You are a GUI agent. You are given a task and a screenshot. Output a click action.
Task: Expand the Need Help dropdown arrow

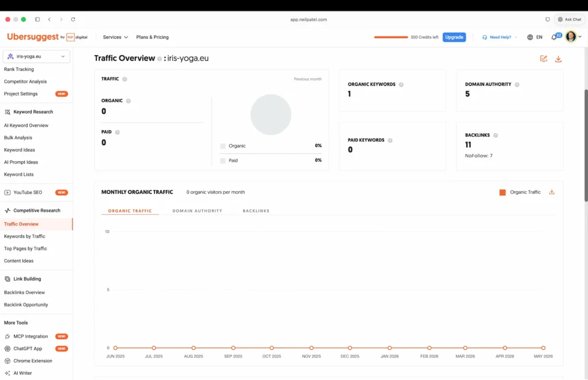click(516, 37)
